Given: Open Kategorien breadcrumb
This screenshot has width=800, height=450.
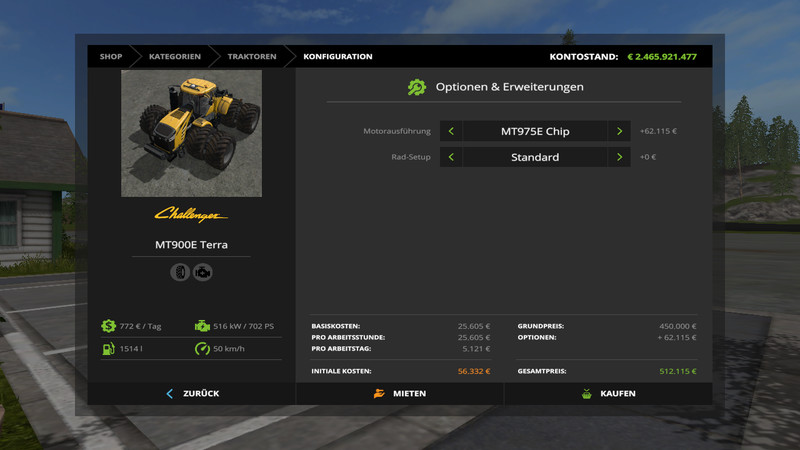Looking at the screenshot, I should tap(174, 57).
